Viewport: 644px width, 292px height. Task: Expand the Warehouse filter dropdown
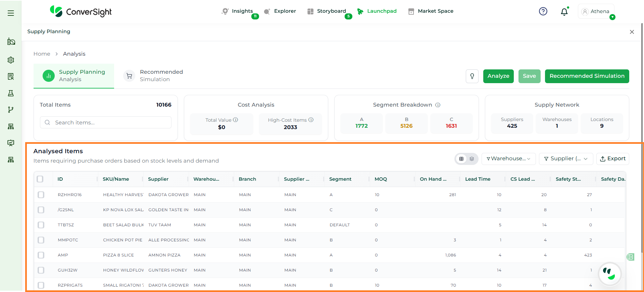[508, 159]
